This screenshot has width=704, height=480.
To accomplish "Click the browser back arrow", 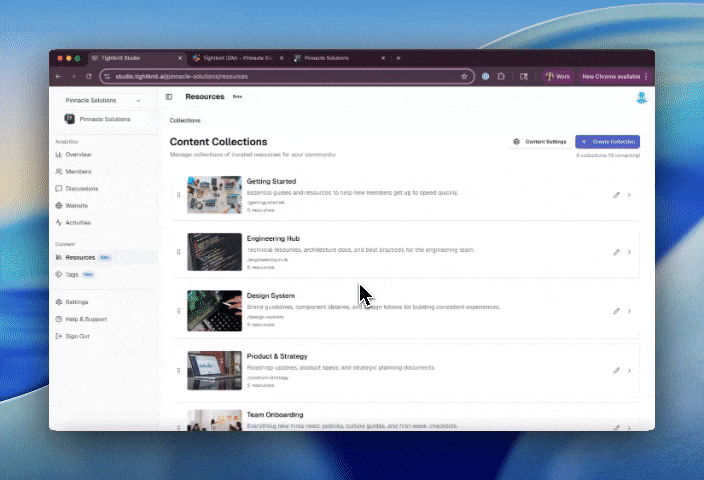I will [58, 76].
